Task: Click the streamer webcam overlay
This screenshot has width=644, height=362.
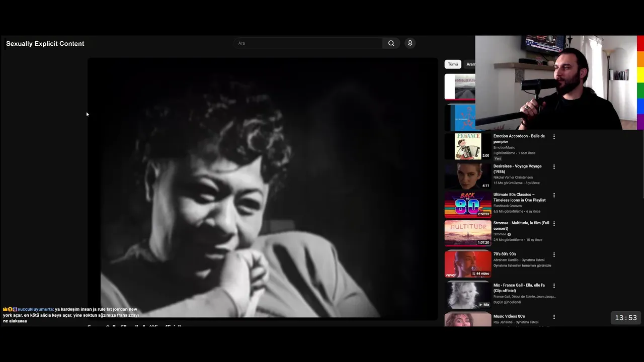Action: click(x=556, y=82)
